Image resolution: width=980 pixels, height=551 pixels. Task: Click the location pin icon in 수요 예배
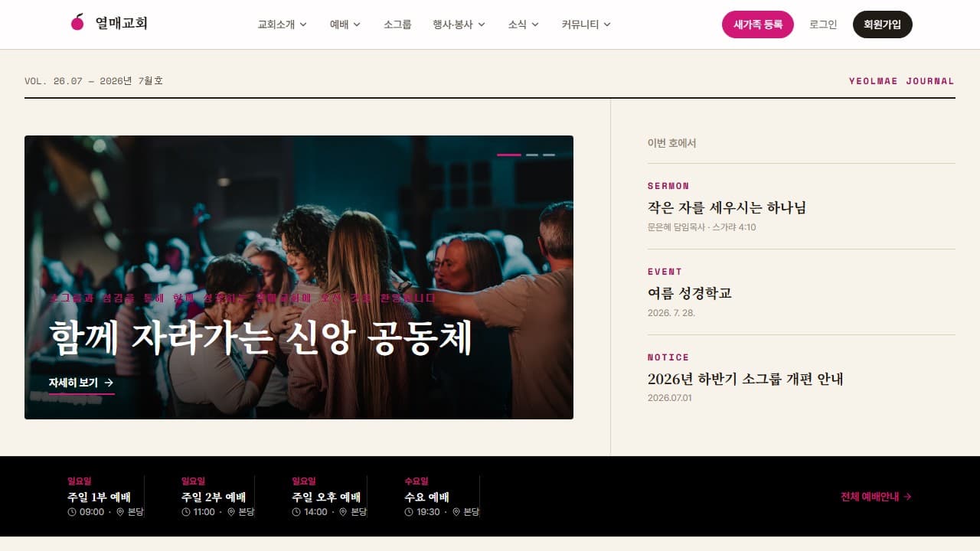(x=456, y=512)
